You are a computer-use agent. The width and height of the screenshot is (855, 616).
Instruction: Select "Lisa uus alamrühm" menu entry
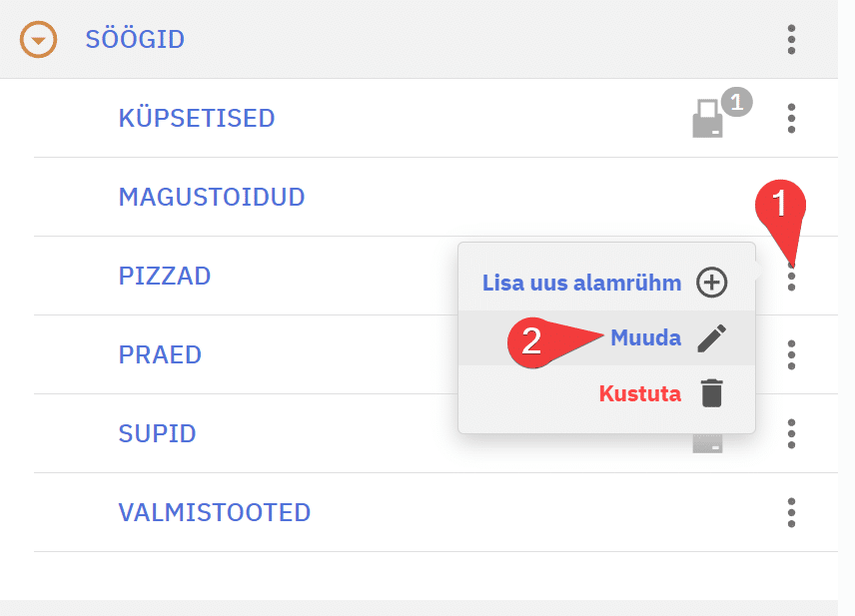pos(581,283)
